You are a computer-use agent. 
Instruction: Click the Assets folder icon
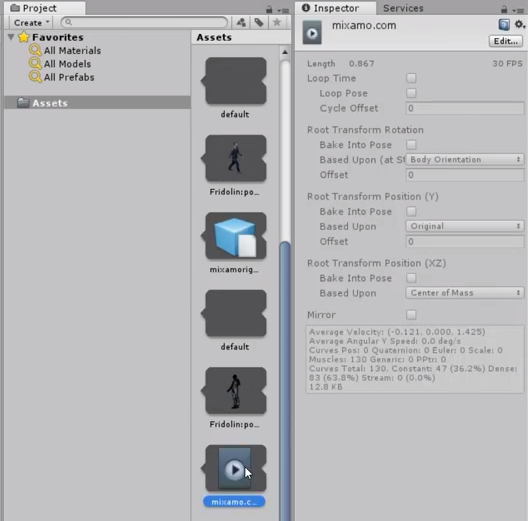tap(23, 102)
